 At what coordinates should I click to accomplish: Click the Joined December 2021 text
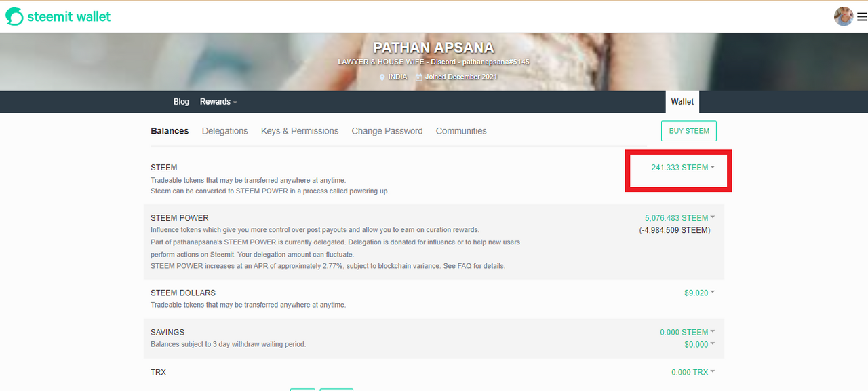461,77
